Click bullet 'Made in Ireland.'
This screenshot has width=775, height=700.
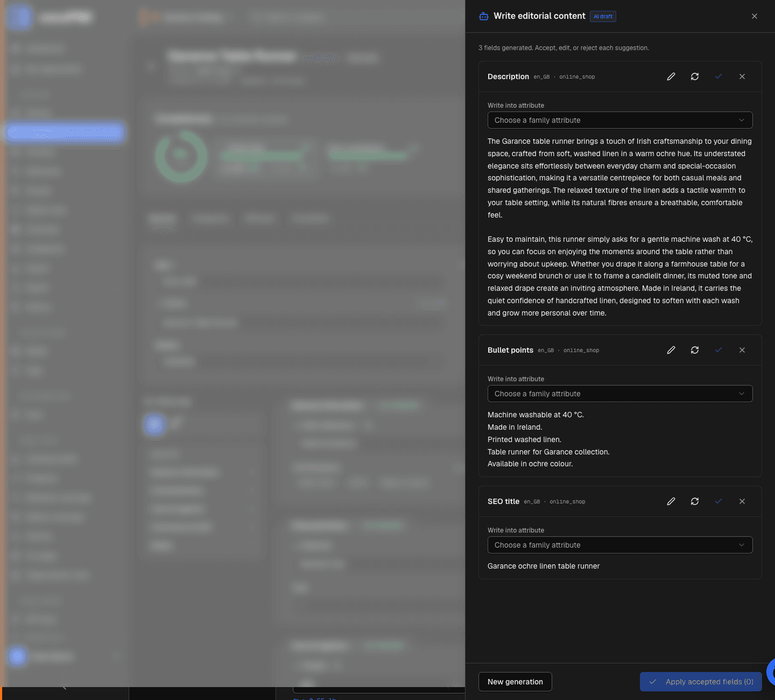point(515,427)
